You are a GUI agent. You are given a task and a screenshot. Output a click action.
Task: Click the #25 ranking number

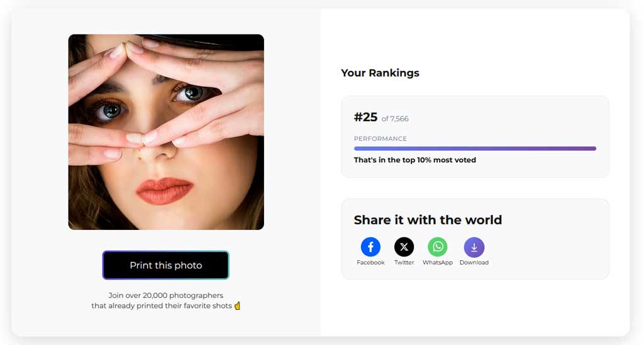[365, 118]
